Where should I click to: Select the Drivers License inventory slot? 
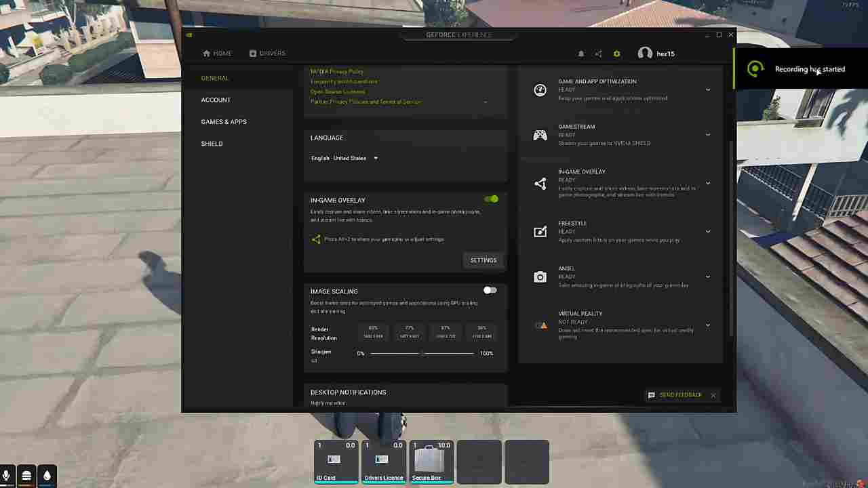(384, 462)
